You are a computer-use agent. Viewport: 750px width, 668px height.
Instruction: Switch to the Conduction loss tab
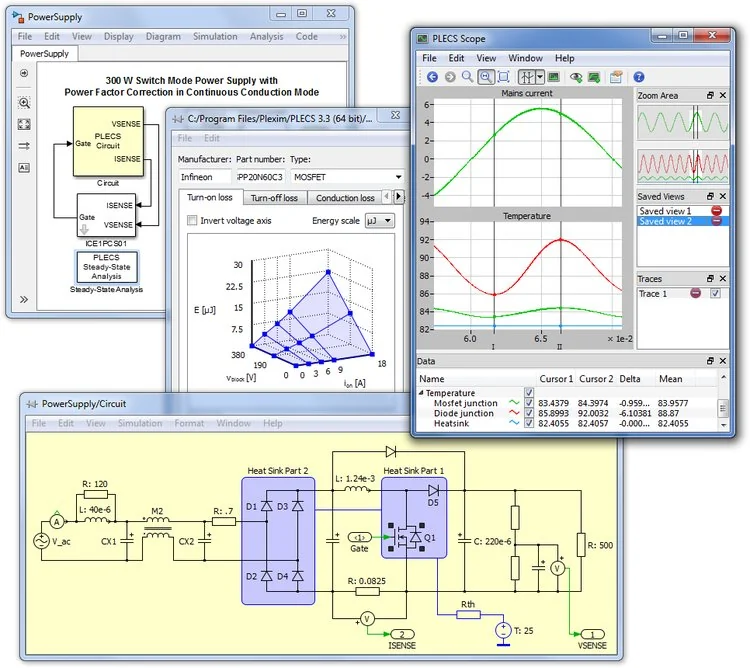(x=345, y=198)
